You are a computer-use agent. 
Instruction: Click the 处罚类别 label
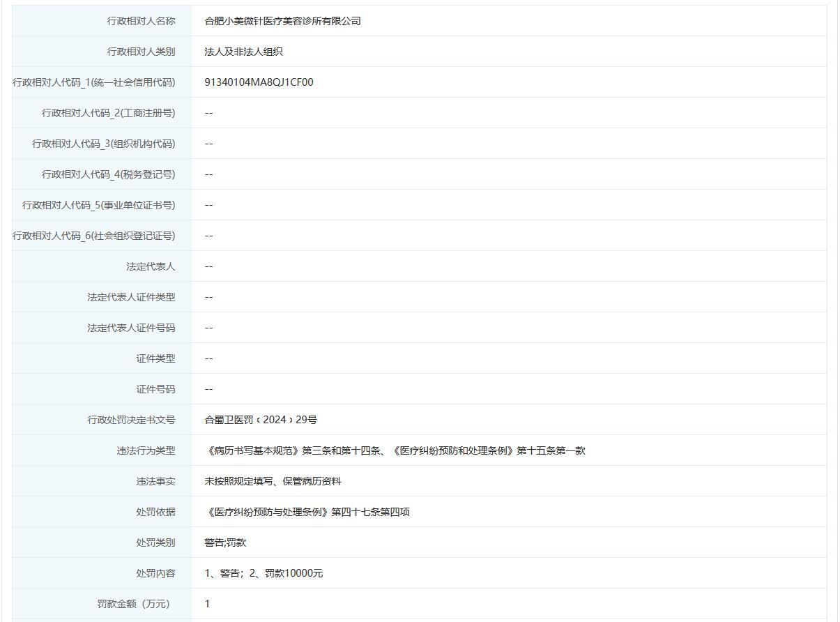point(155,543)
